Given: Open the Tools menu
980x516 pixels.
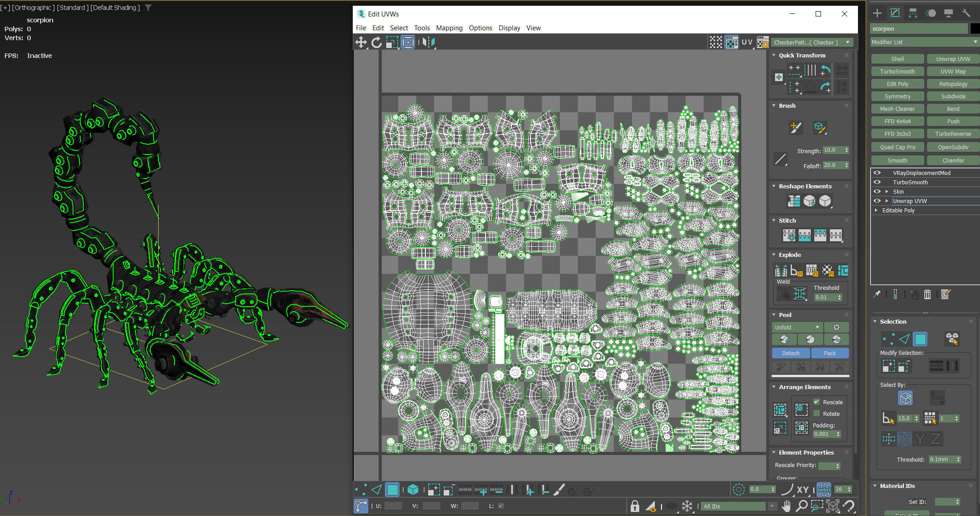Looking at the screenshot, I should (421, 28).
